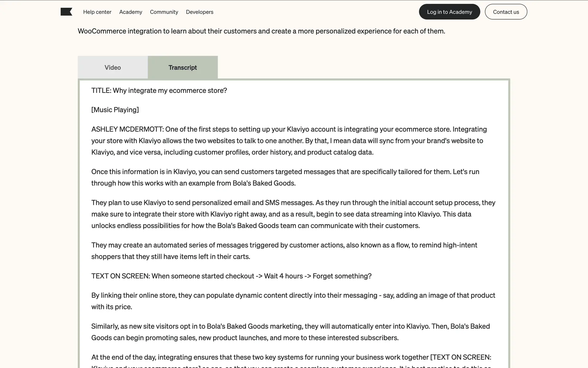Click the TEXT ON SCREEN checkout flow line
The height and width of the screenshot is (368, 588).
pos(231,276)
